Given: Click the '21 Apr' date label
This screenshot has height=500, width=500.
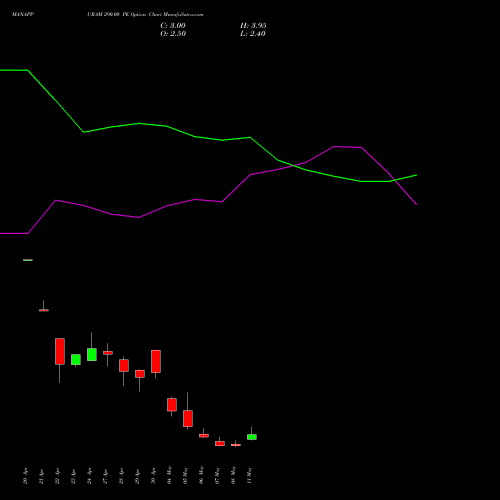Looking at the screenshot, I should coord(42,476).
